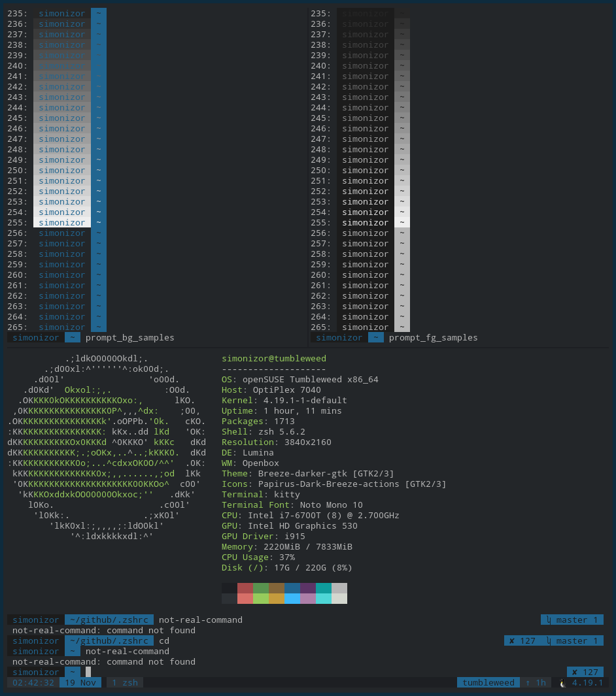The height and width of the screenshot is (696, 616).
Task: Click the 'cd' command text
Action: (x=164, y=640)
